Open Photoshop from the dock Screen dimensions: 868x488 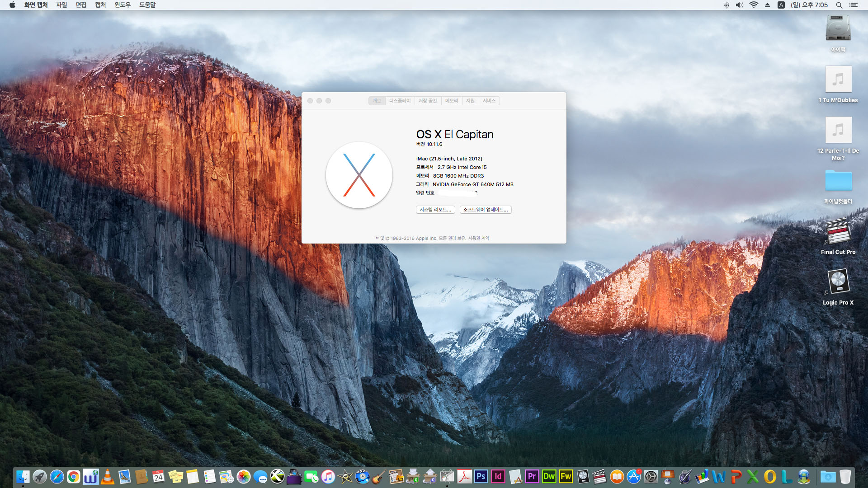[x=481, y=477]
